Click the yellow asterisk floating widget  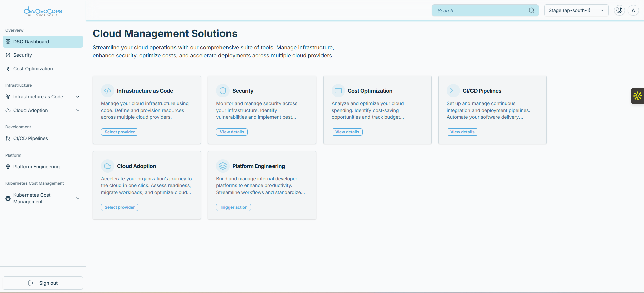(x=637, y=96)
